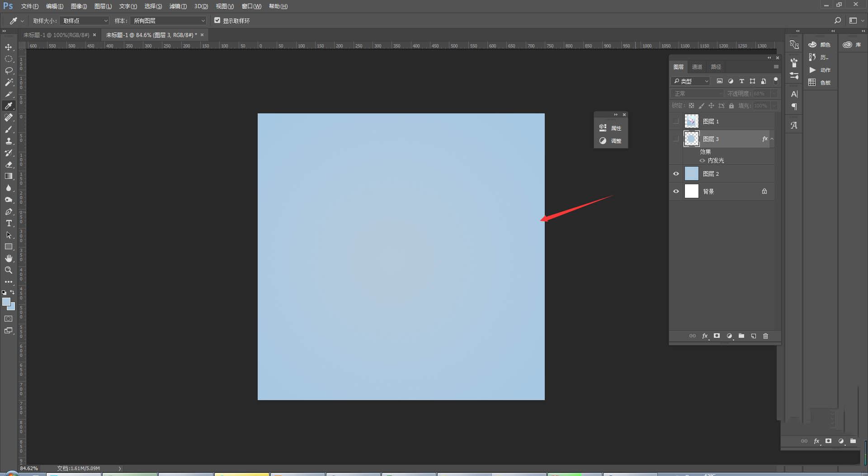Select the Eraser tool

coord(9,164)
